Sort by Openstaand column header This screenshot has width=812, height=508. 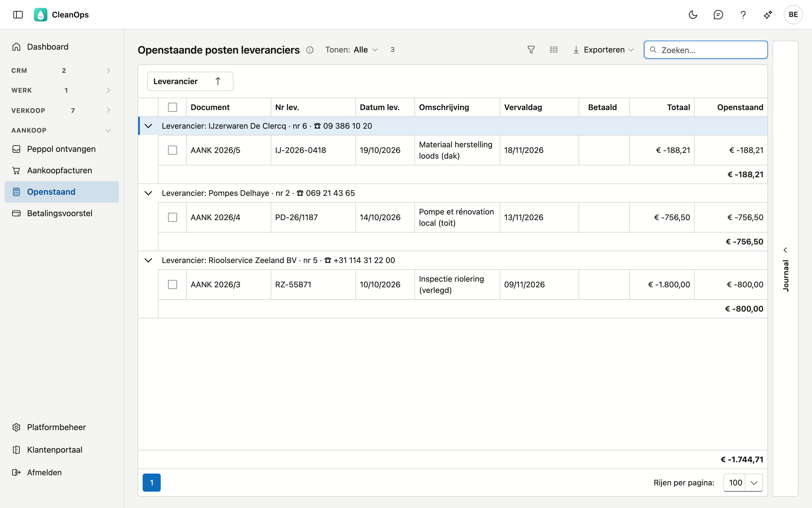coord(731,107)
